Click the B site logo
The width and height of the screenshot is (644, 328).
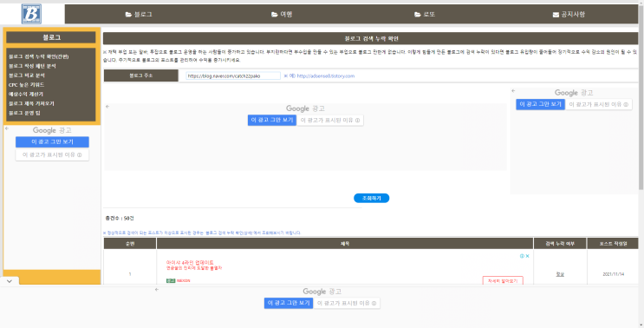[x=31, y=14]
